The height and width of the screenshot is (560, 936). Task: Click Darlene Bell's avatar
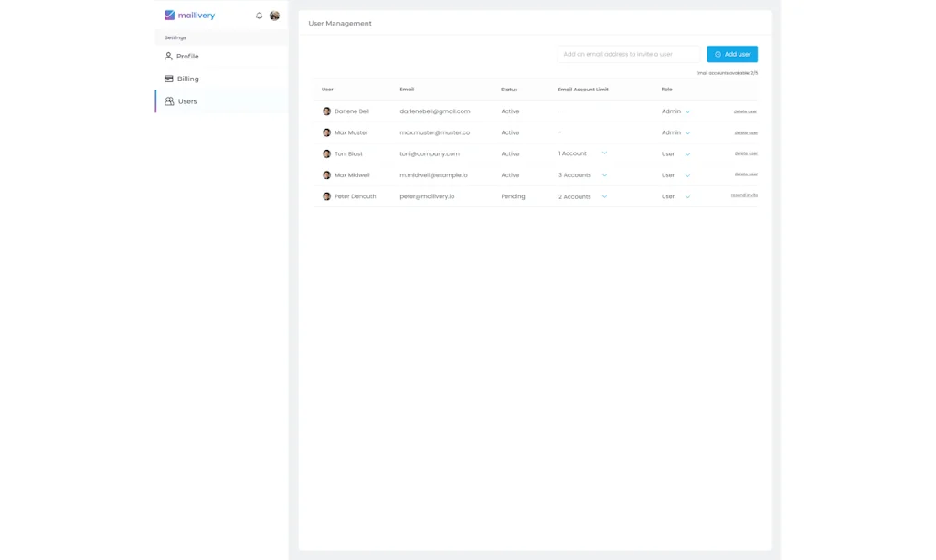pyautogui.click(x=326, y=111)
